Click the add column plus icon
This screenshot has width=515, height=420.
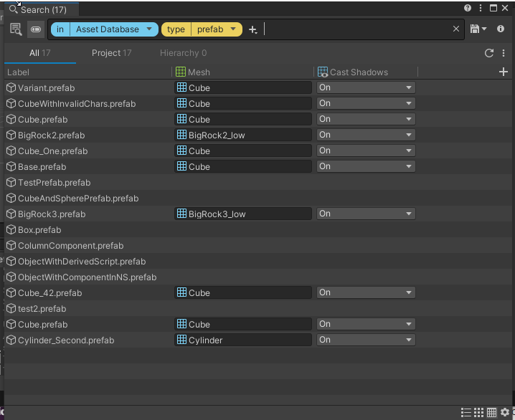click(503, 72)
